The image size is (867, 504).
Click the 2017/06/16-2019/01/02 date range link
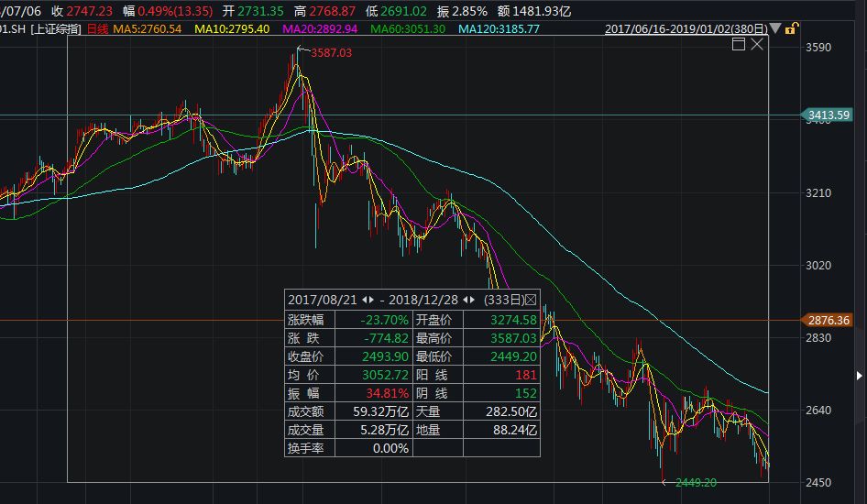[687, 29]
